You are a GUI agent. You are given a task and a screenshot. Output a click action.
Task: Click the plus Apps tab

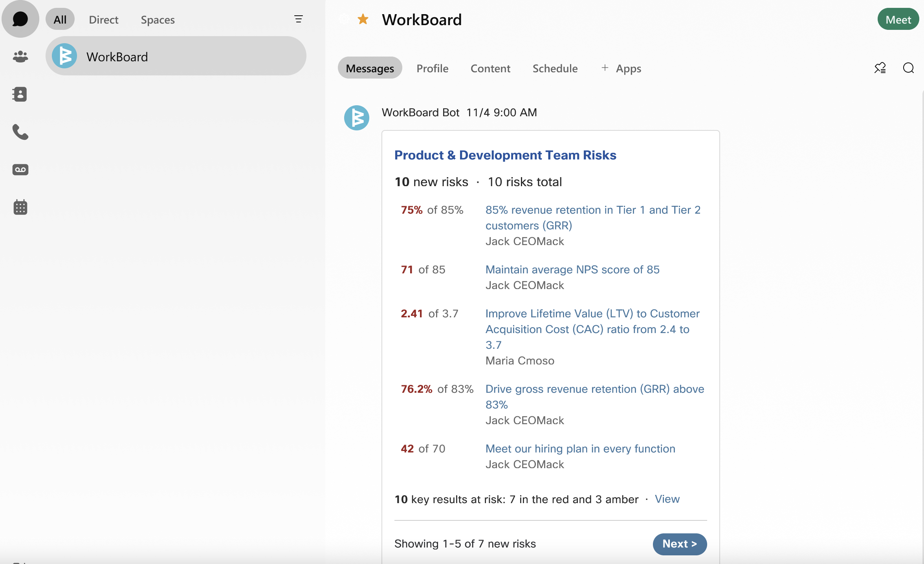pyautogui.click(x=621, y=68)
